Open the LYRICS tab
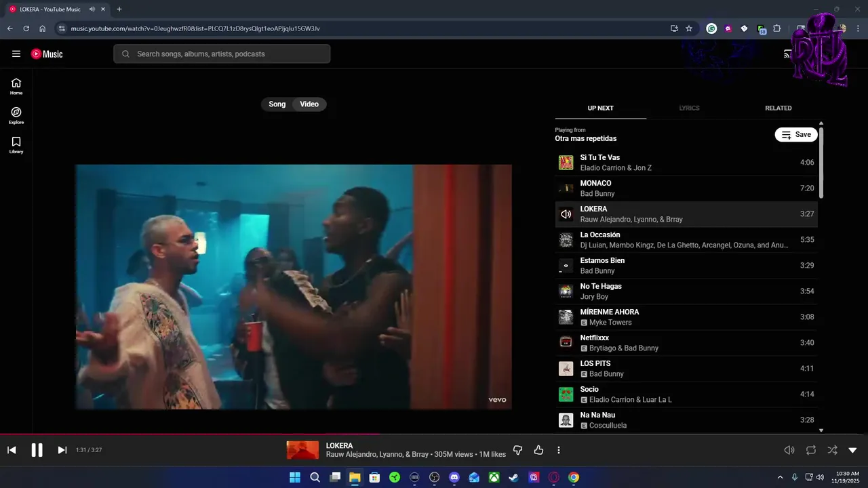The width and height of the screenshot is (868, 488). pyautogui.click(x=689, y=108)
